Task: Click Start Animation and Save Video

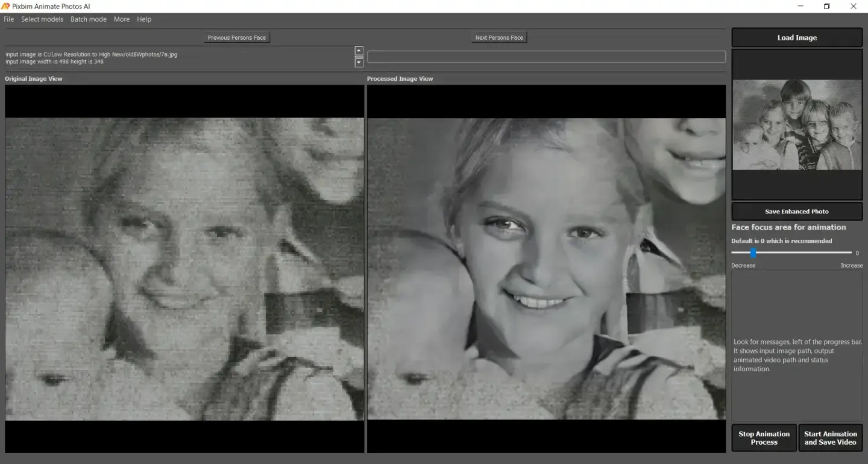Action: (x=831, y=437)
